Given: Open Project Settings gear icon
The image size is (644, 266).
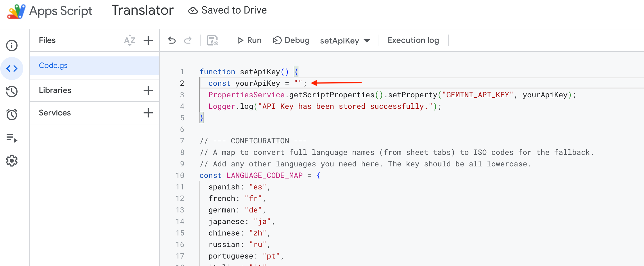Looking at the screenshot, I should click(12, 161).
